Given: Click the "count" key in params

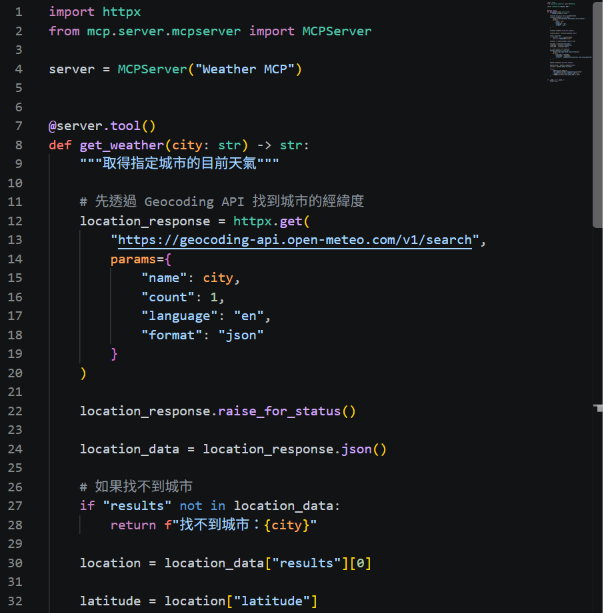Looking at the screenshot, I should pyautogui.click(x=168, y=297).
